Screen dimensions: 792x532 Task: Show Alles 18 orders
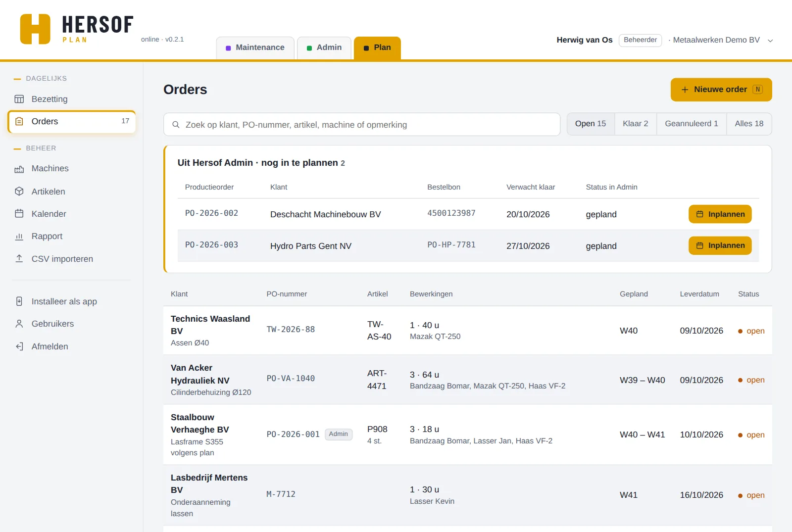(x=749, y=124)
